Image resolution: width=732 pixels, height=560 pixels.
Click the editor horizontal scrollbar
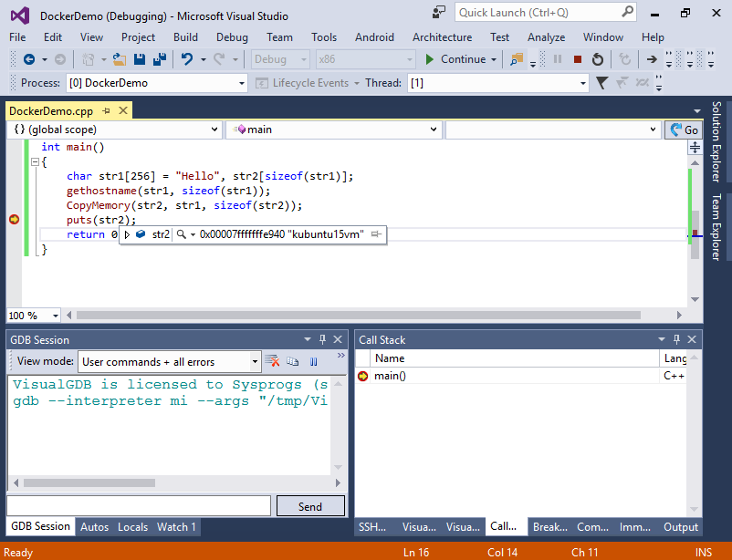pos(373,316)
